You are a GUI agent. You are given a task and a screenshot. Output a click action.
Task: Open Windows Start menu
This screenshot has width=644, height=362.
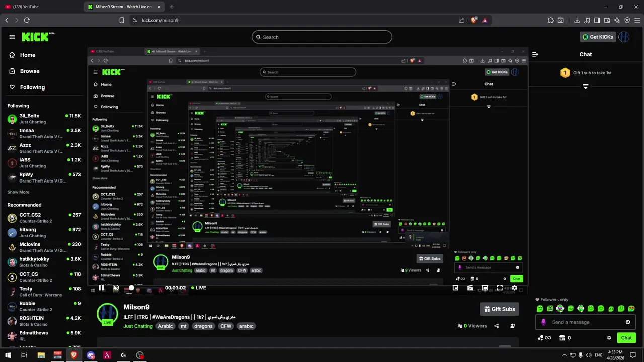[8, 355]
